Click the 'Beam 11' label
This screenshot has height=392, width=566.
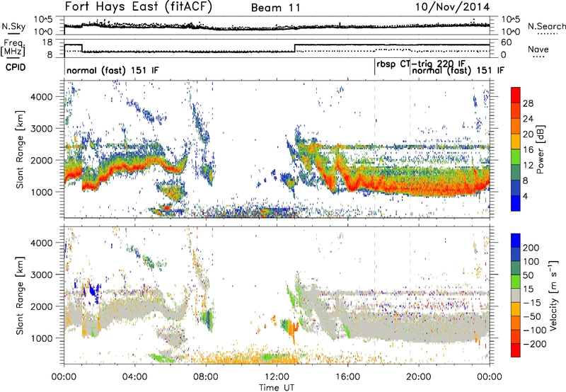276,8
